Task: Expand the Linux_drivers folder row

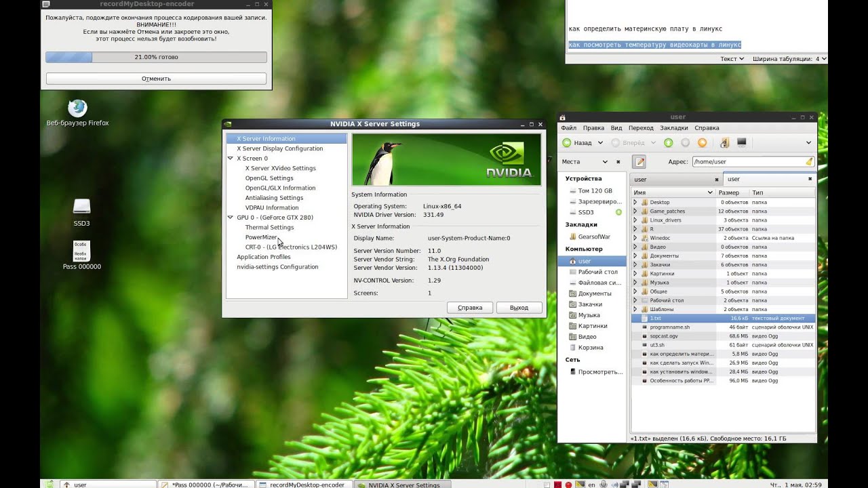Action: [635, 220]
